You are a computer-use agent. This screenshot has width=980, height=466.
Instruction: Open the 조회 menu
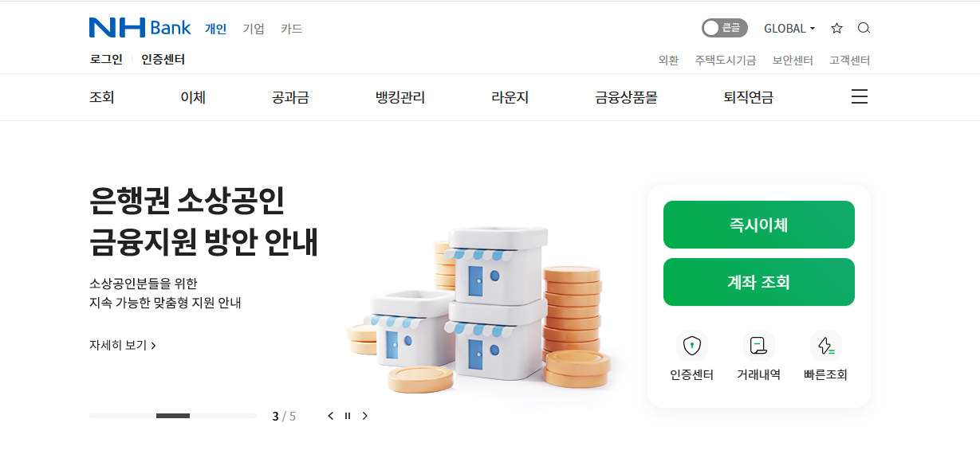click(102, 98)
